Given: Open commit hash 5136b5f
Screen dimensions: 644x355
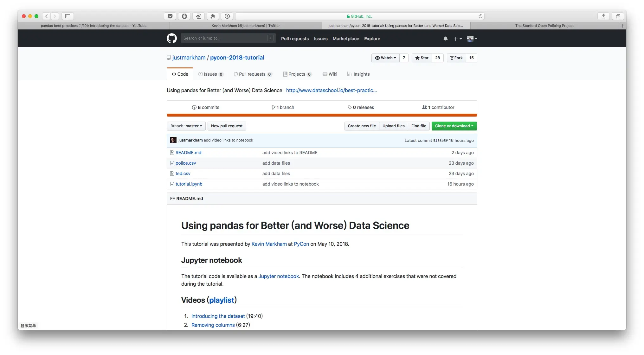Looking at the screenshot, I should pyautogui.click(x=440, y=141).
